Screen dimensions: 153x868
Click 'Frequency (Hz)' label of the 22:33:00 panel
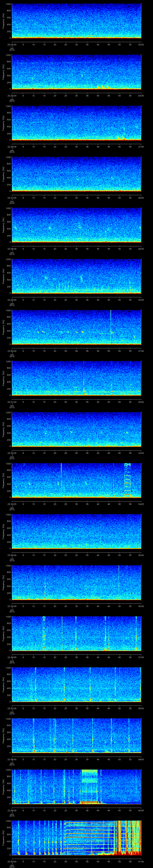click(x=3, y=481)
